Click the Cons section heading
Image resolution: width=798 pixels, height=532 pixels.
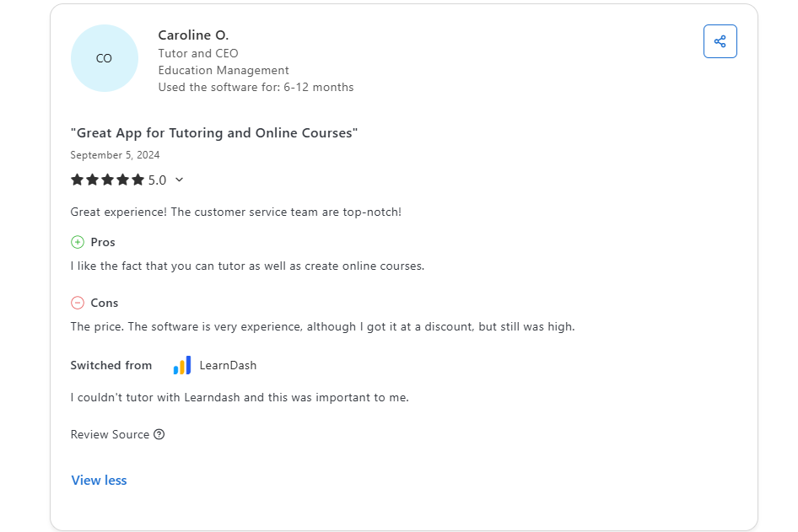click(x=105, y=303)
